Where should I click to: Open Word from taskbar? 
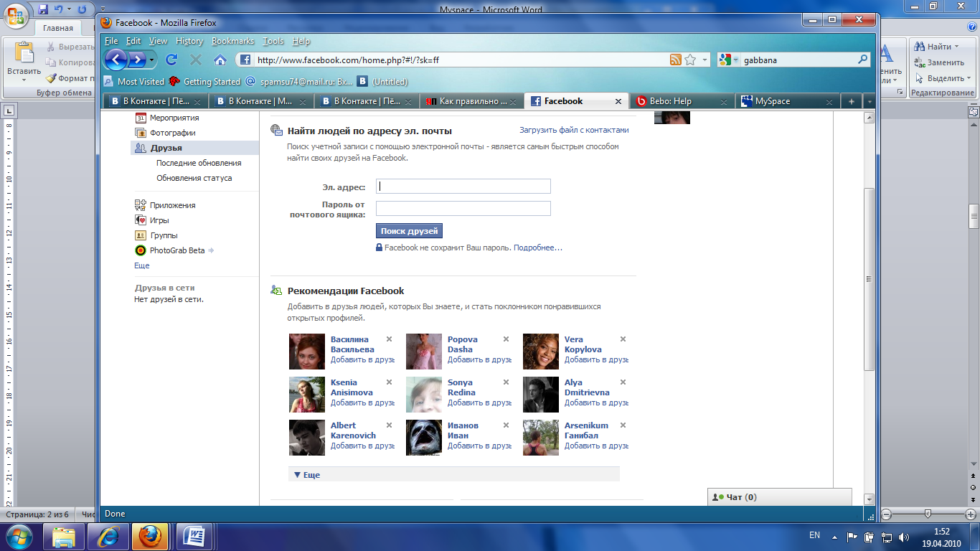pyautogui.click(x=194, y=536)
